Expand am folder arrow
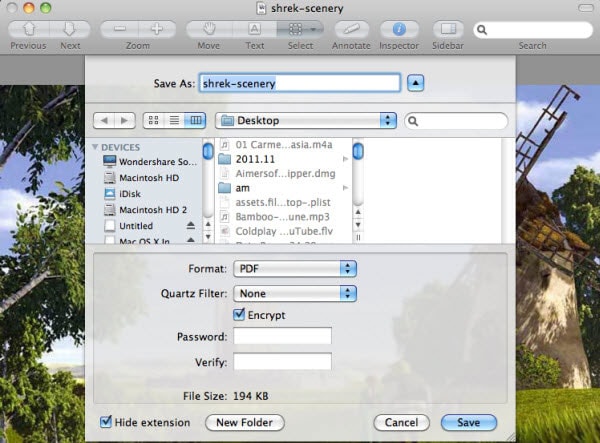600x443 pixels. (x=345, y=188)
